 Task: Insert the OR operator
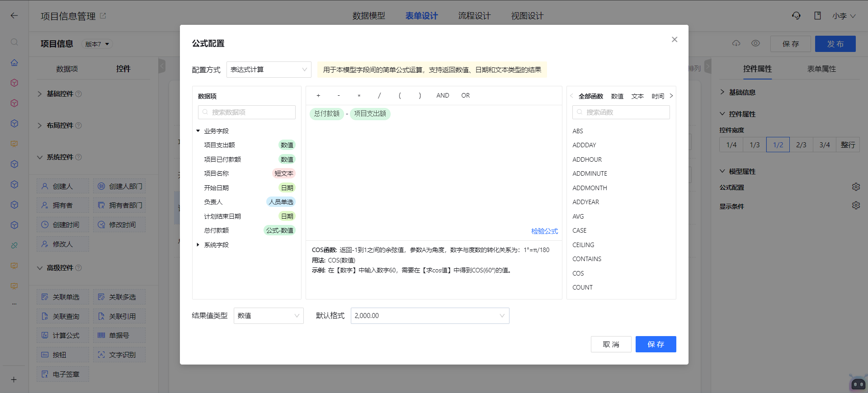[465, 96]
